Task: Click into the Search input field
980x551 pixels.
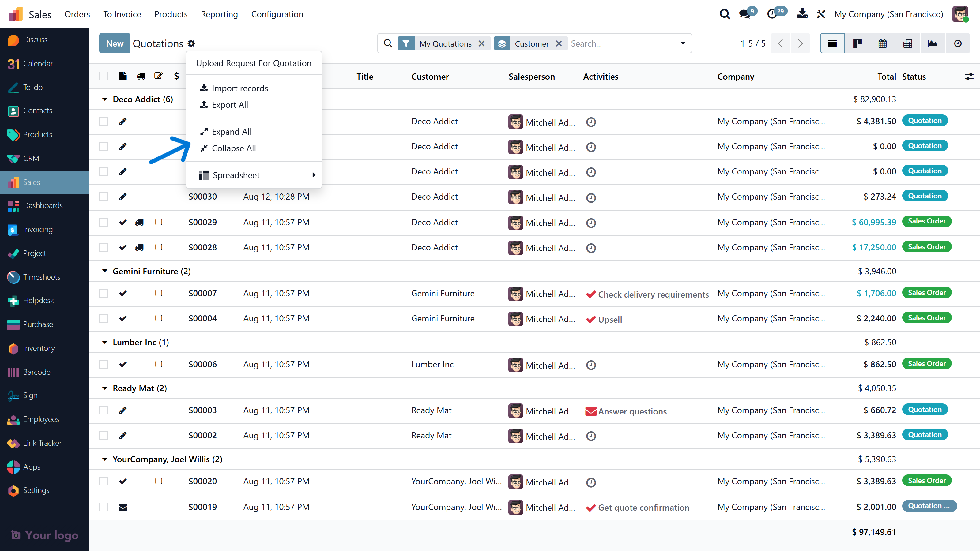Action: [620, 43]
